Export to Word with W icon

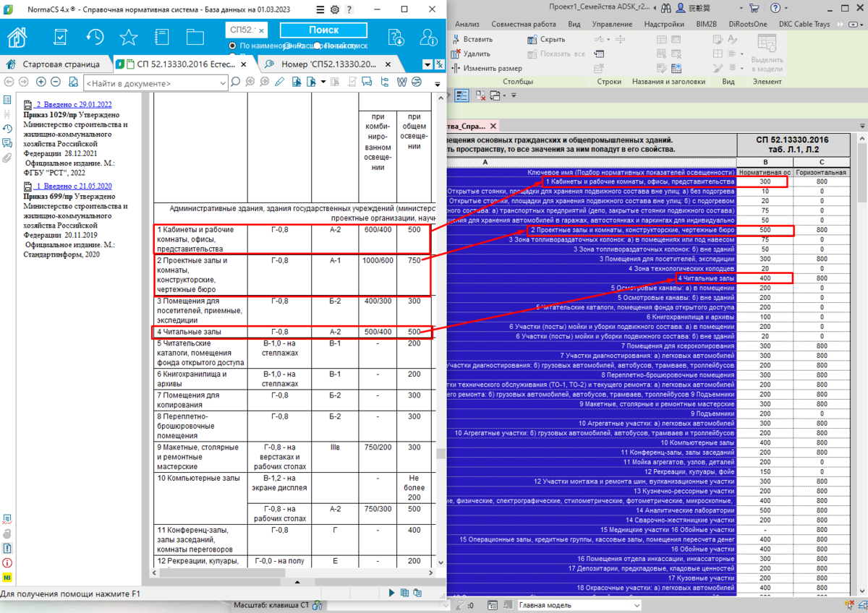401,82
